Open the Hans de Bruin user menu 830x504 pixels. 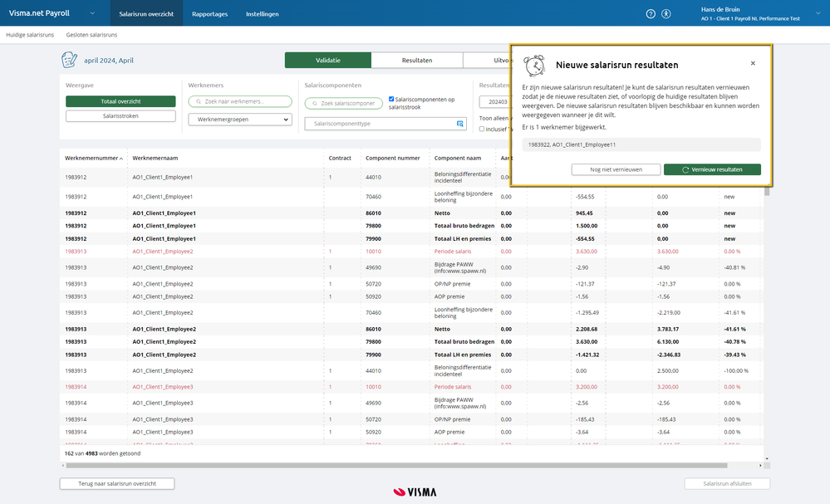point(760,14)
